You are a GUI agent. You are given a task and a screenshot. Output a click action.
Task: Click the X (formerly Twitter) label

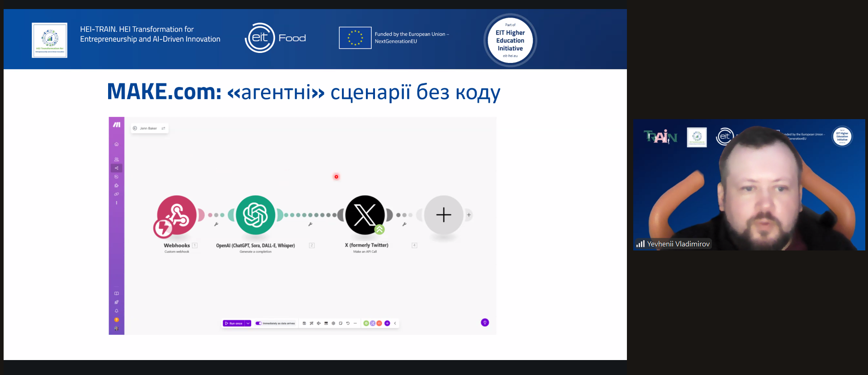[x=367, y=245]
